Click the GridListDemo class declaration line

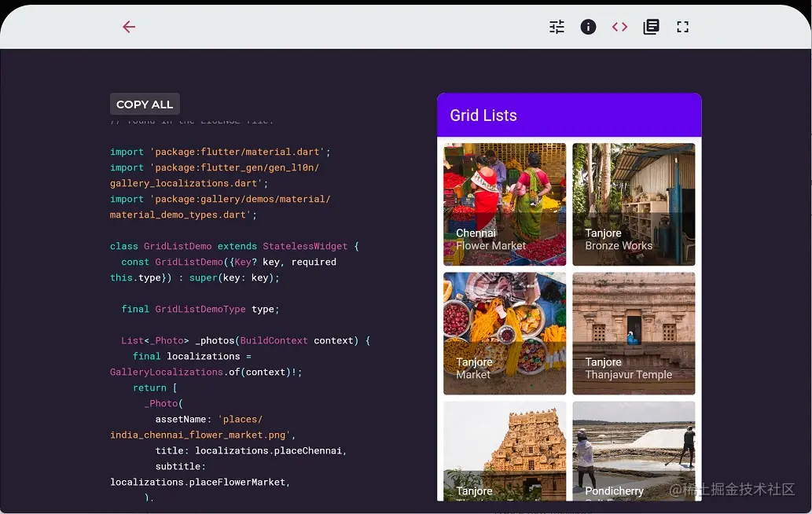(234, 246)
